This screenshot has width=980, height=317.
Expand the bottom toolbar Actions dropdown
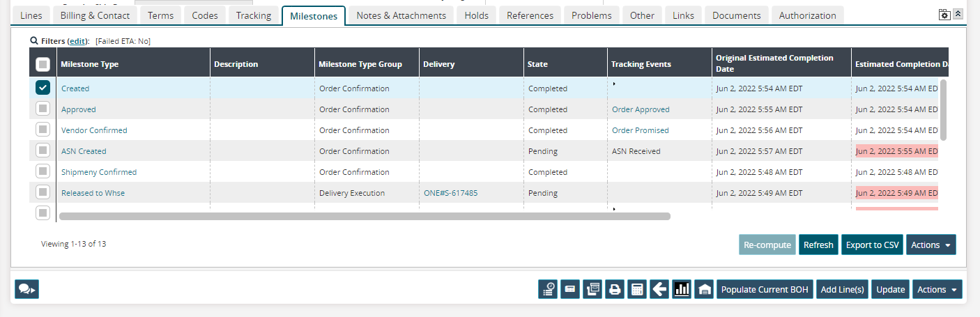937,290
